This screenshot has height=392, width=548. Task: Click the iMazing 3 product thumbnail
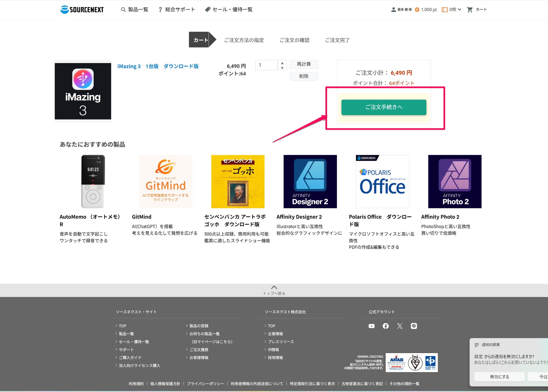click(x=83, y=91)
